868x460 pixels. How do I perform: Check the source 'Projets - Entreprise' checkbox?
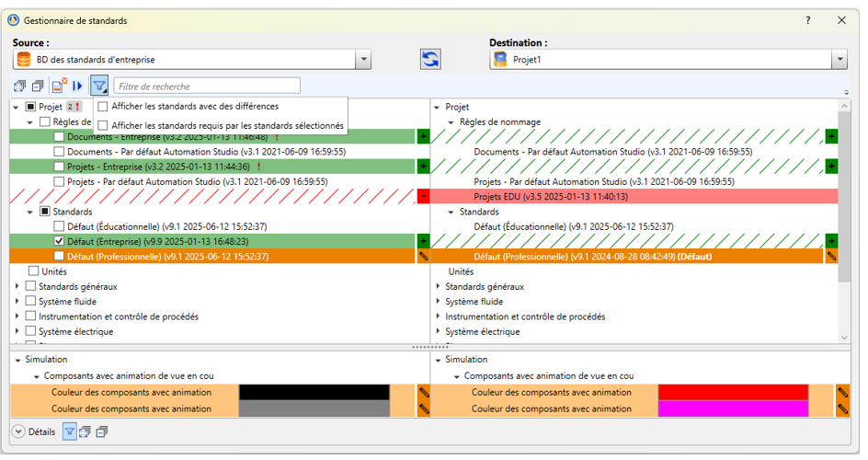coord(59,167)
